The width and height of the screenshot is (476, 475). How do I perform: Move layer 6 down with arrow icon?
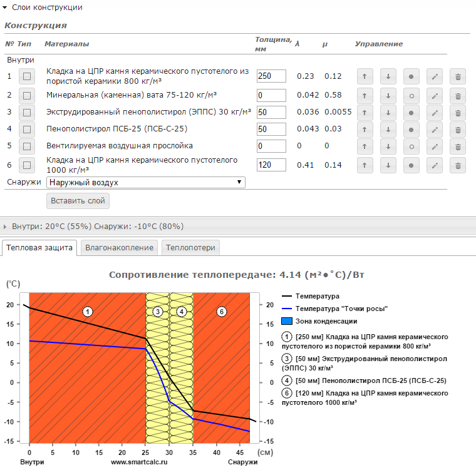coord(388,165)
